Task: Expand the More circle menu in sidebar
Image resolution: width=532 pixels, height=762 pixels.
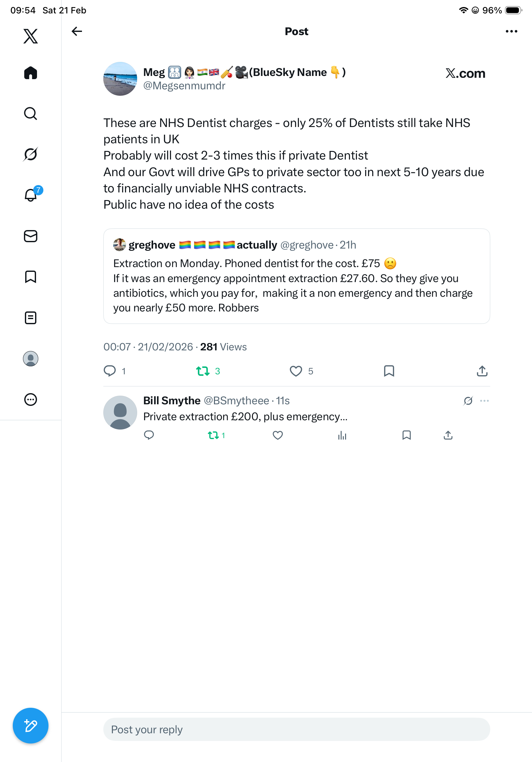Action: [31, 399]
